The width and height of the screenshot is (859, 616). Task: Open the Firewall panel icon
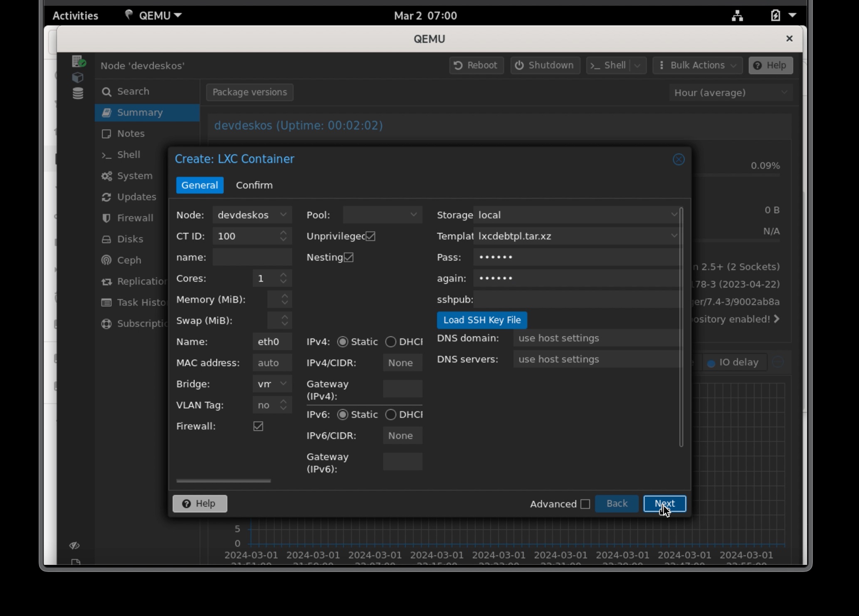coord(106,217)
